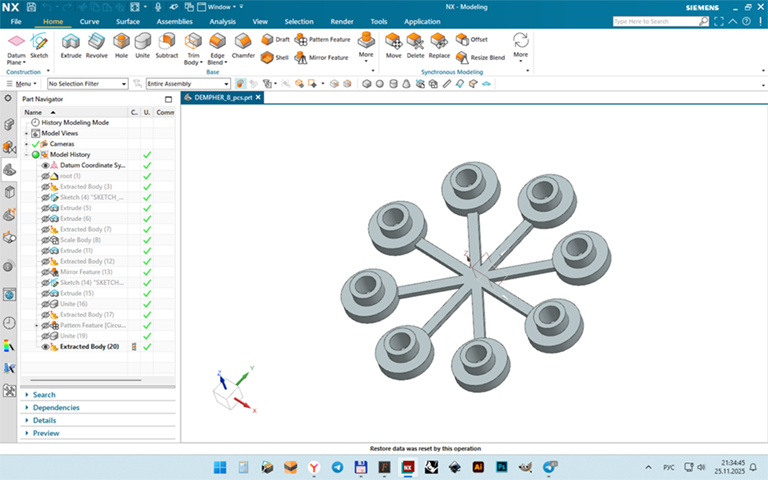
Task: Open the Part Navigator sidebar tab
Action: 9,169
